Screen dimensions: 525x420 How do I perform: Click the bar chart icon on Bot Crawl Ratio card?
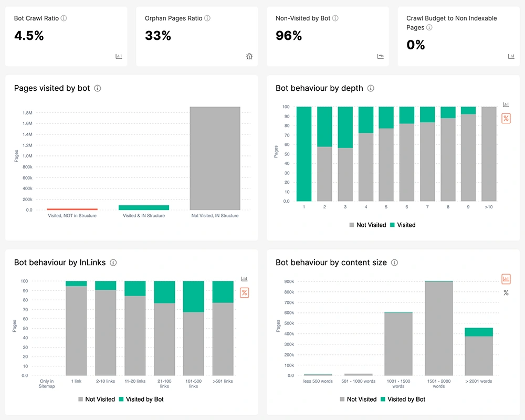coord(119,56)
